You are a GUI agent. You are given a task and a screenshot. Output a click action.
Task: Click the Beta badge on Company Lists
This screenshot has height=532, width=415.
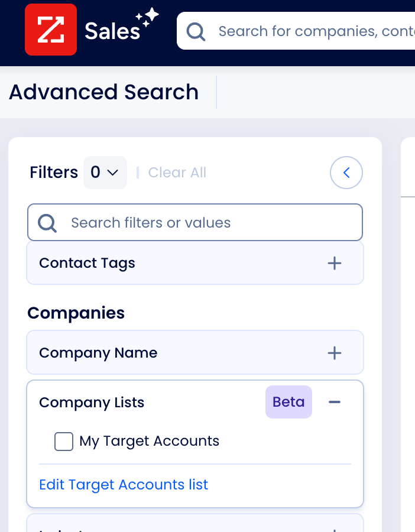coord(288,402)
